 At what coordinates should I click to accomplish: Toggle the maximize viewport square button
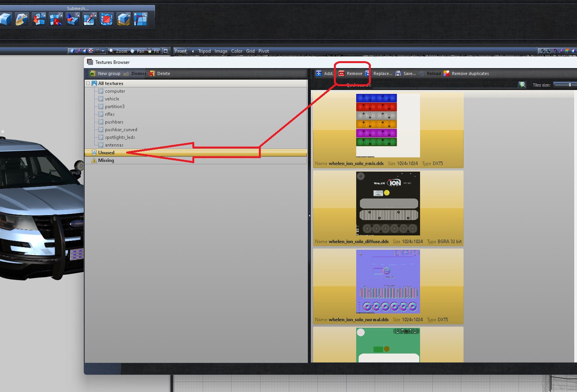point(165,51)
